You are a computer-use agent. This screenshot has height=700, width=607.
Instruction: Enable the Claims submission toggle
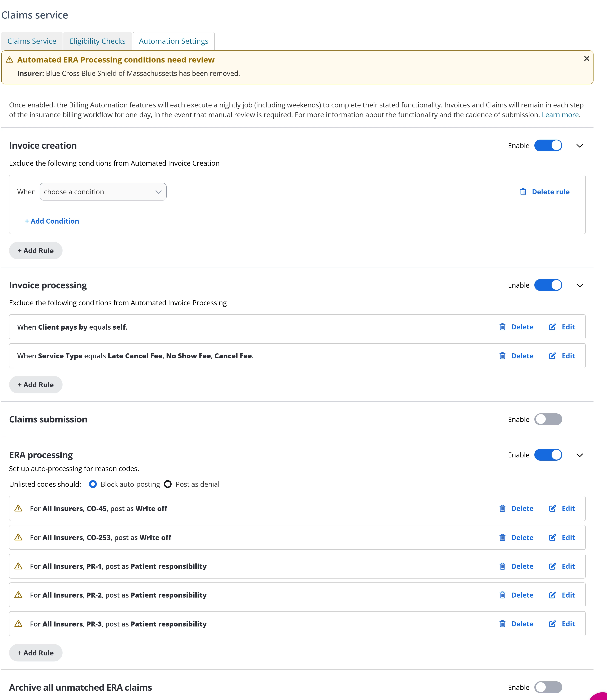click(548, 419)
